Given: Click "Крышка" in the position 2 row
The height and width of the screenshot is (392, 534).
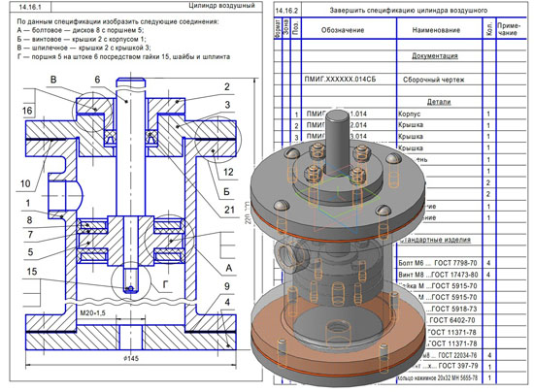Looking at the screenshot, I should click(x=411, y=125).
